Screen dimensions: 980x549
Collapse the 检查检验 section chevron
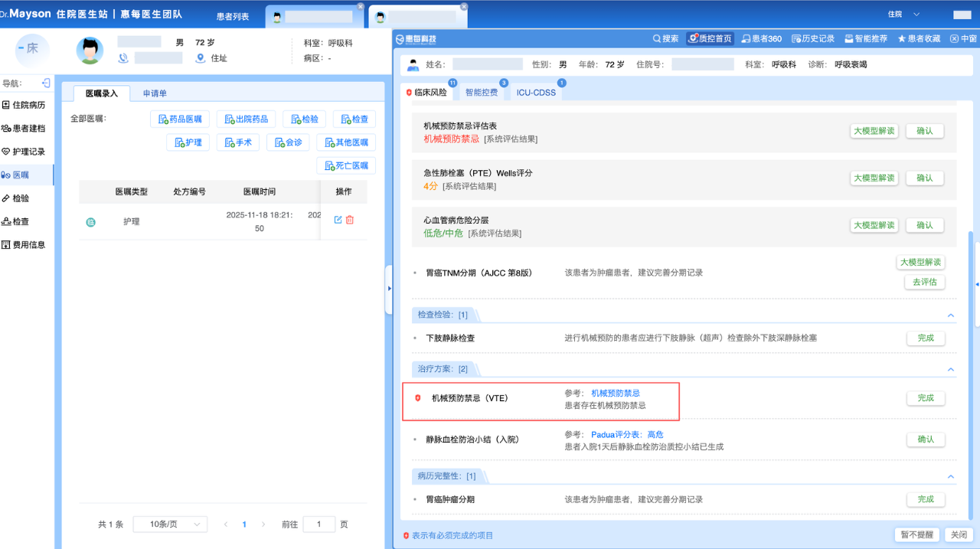tap(951, 315)
